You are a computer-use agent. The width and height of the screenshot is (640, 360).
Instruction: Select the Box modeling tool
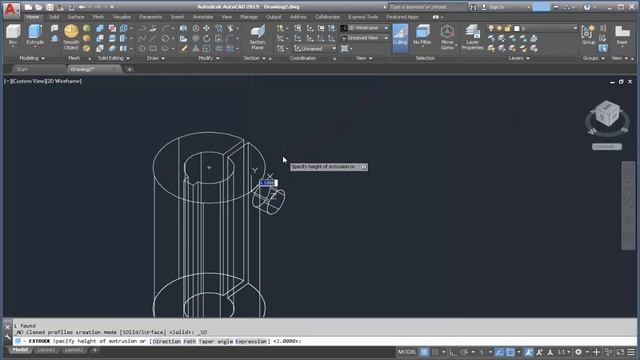pyautogui.click(x=13, y=34)
